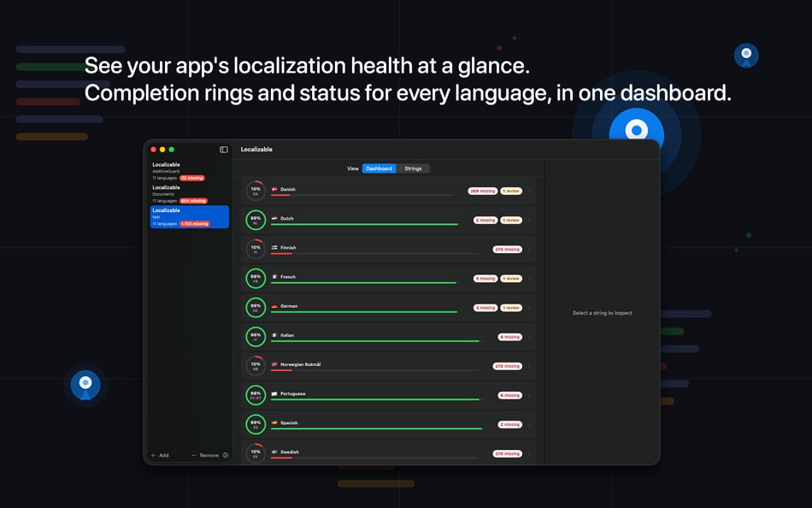Screen dimensions: 812x508
Task: Click the Swedish 10% completion ring
Action: click(256, 453)
